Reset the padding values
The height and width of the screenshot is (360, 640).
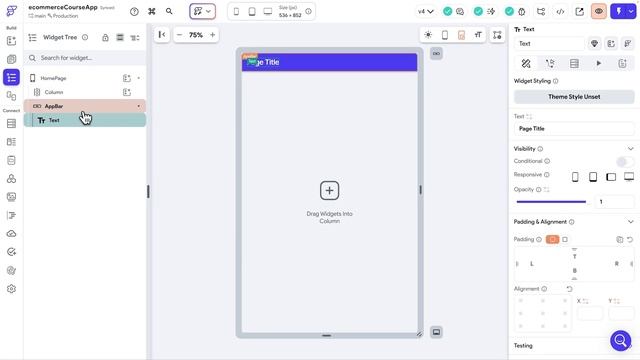tap(630, 240)
